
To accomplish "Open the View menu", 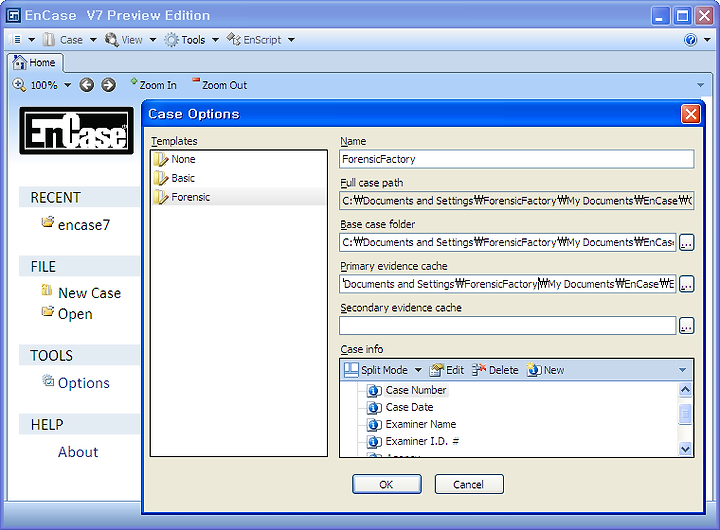I will point(132,40).
